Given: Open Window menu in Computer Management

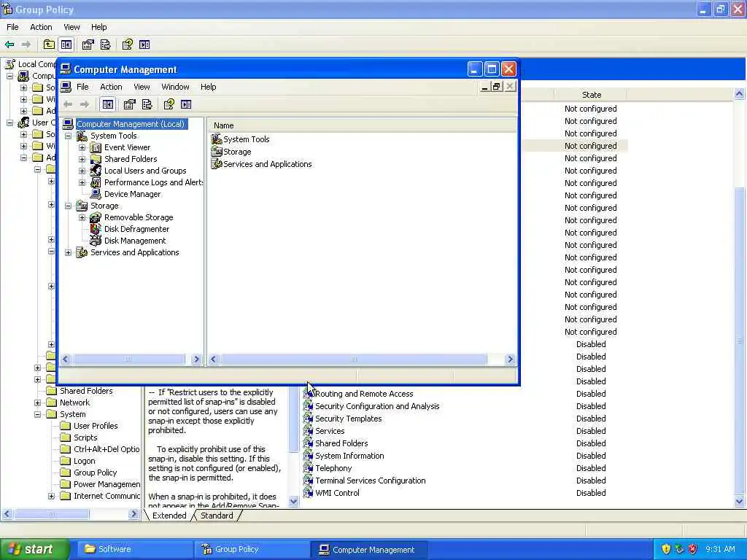Looking at the screenshot, I should [x=175, y=87].
